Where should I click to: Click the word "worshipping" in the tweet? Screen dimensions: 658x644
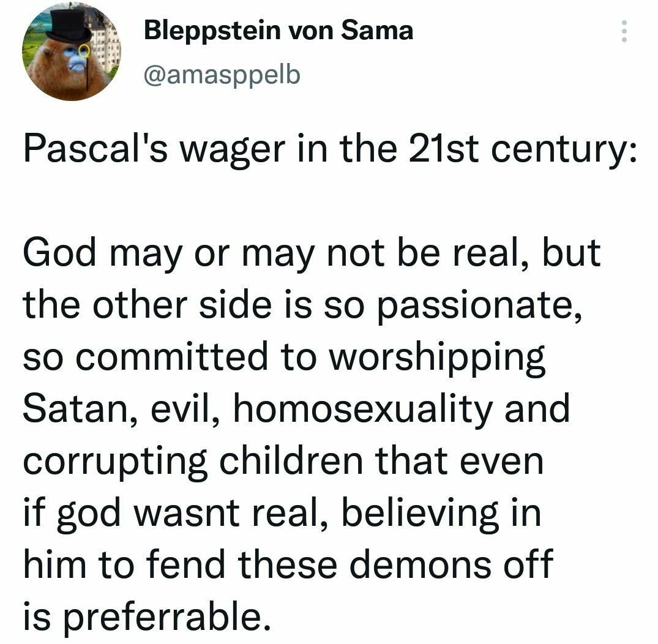[438, 358]
